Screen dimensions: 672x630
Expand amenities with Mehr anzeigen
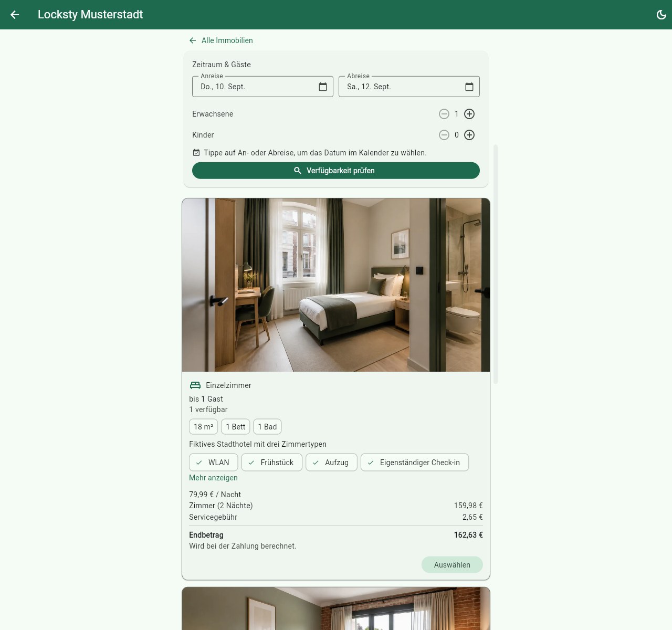click(x=213, y=478)
